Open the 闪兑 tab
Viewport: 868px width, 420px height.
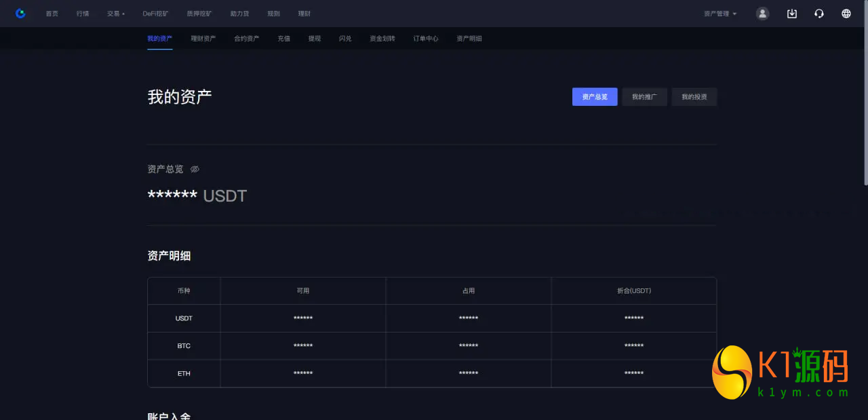point(345,39)
